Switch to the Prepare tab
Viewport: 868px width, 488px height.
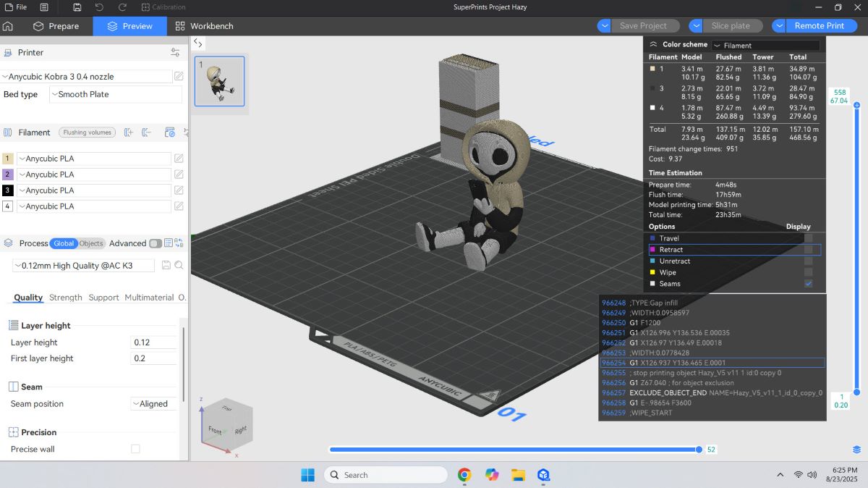click(56, 26)
